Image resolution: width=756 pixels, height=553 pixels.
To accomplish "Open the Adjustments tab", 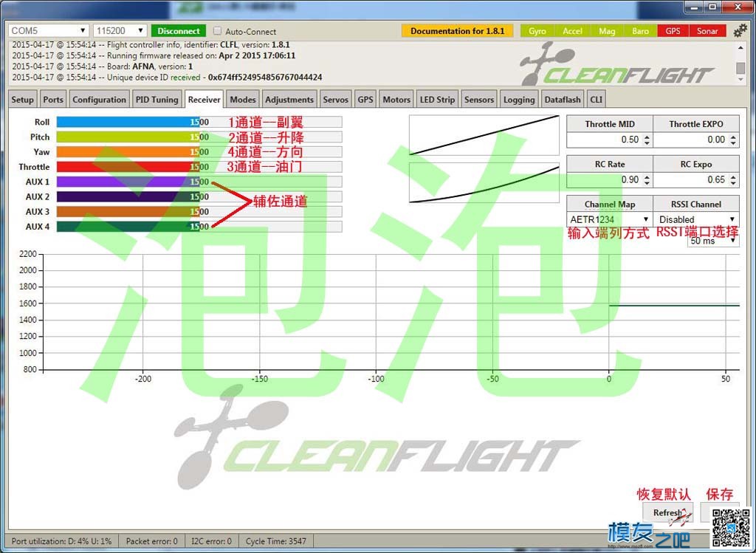I will pos(289,100).
